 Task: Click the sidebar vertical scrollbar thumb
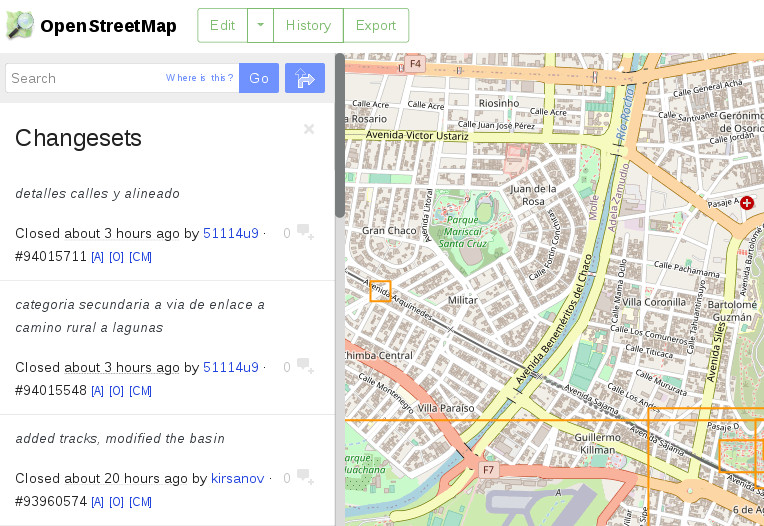coord(340,135)
